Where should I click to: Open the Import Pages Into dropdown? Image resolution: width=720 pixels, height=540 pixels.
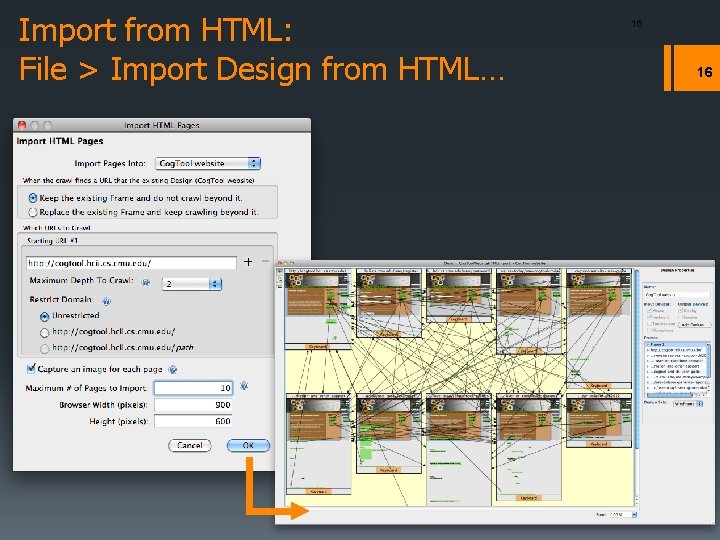[208, 163]
